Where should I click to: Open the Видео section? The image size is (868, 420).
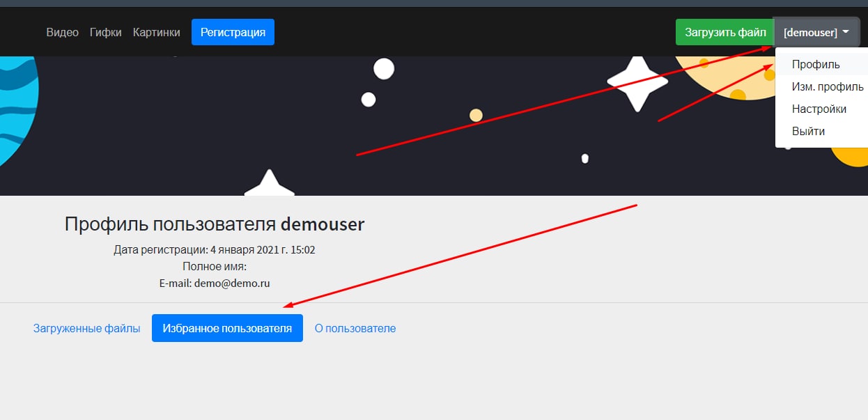(62, 32)
